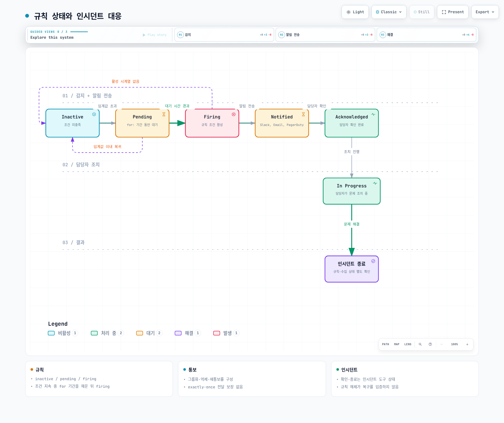Click the 임계값 이내 복귀 edge label
Viewport: 504px width, 423px height.
coord(107,147)
